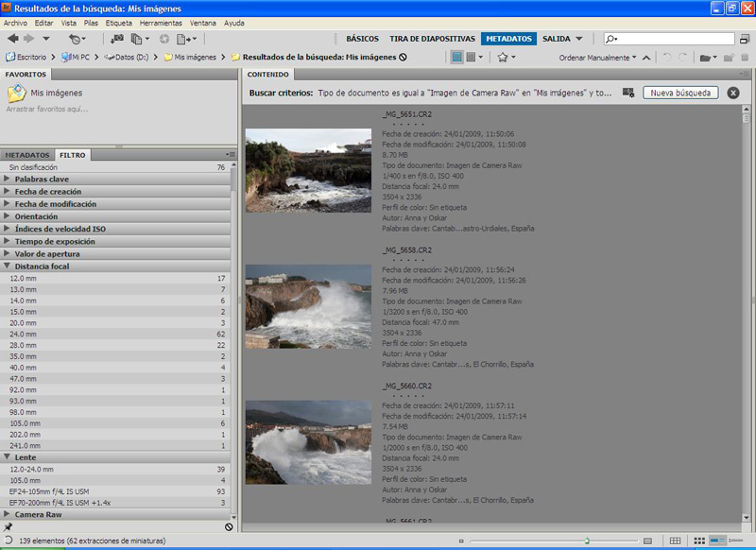Screen dimensions: 756x550
Task: Open the Etiqueta menu
Action: [x=119, y=23]
